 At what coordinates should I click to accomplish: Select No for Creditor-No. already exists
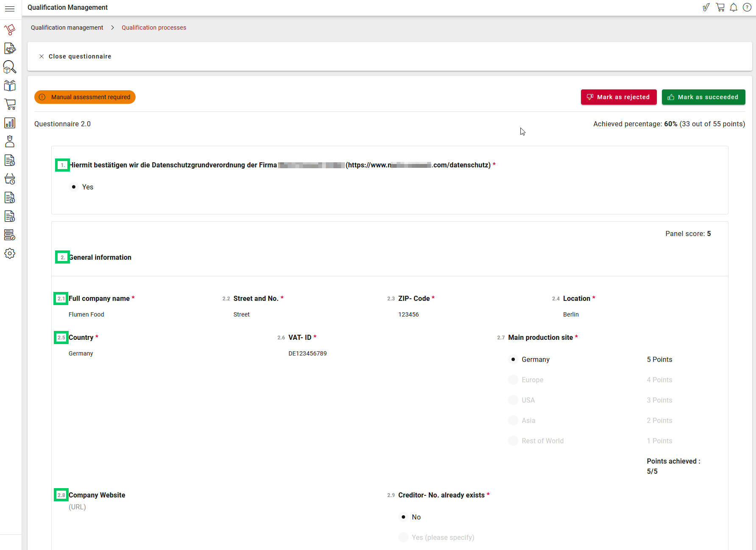click(403, 517)
